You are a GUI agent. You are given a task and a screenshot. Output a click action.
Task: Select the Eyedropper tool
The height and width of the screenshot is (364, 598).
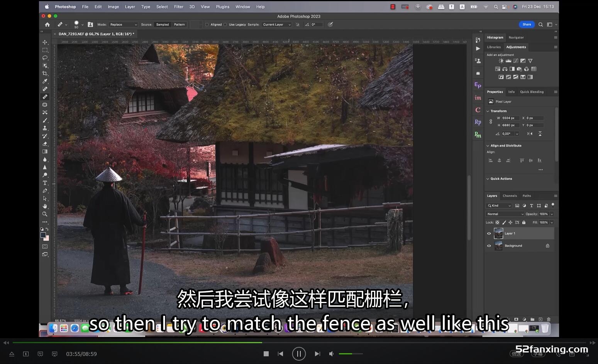(x=45, y=81)
